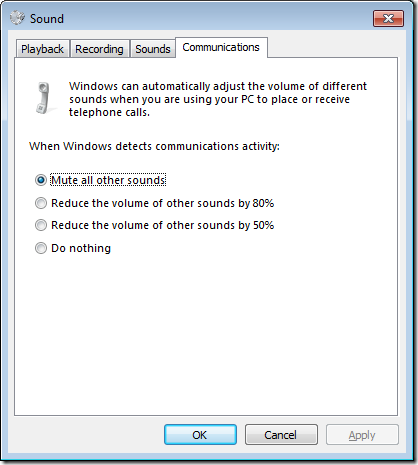Confirm settings with the OK button
Screen dimensions: 418x465
(200, 435)
